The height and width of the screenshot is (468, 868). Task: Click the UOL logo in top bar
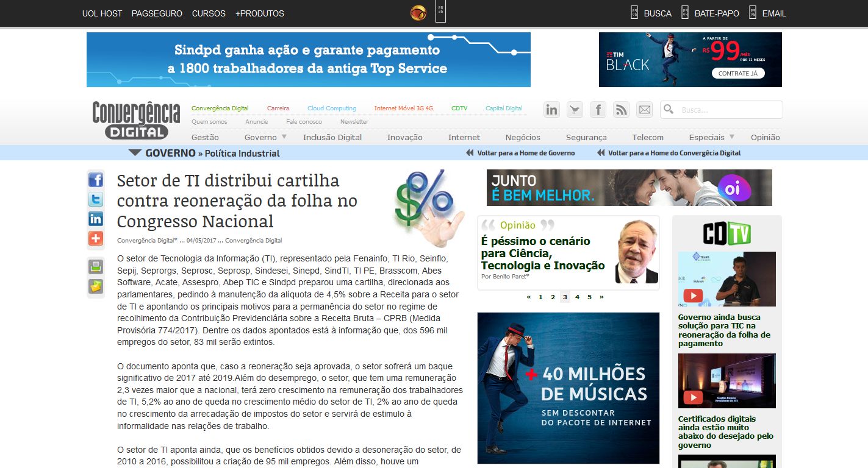(x=418, y=13)
